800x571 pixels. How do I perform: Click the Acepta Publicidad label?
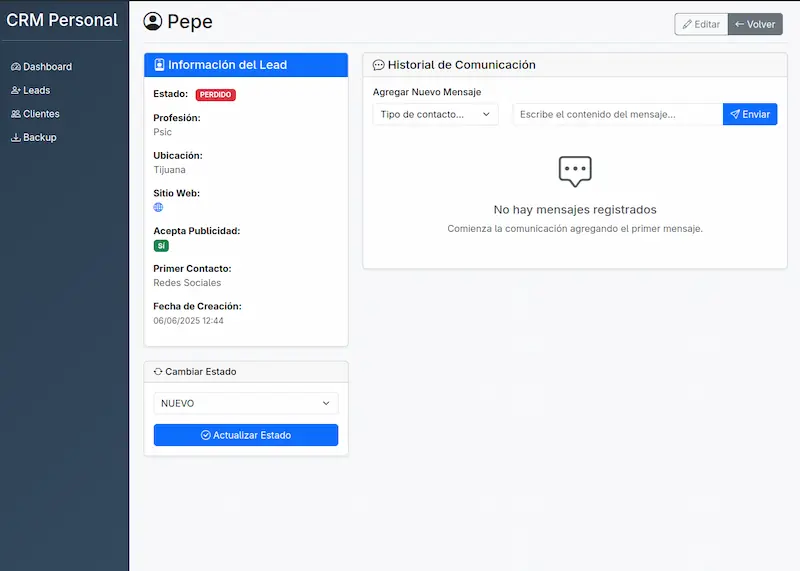[x=196, y=231]
